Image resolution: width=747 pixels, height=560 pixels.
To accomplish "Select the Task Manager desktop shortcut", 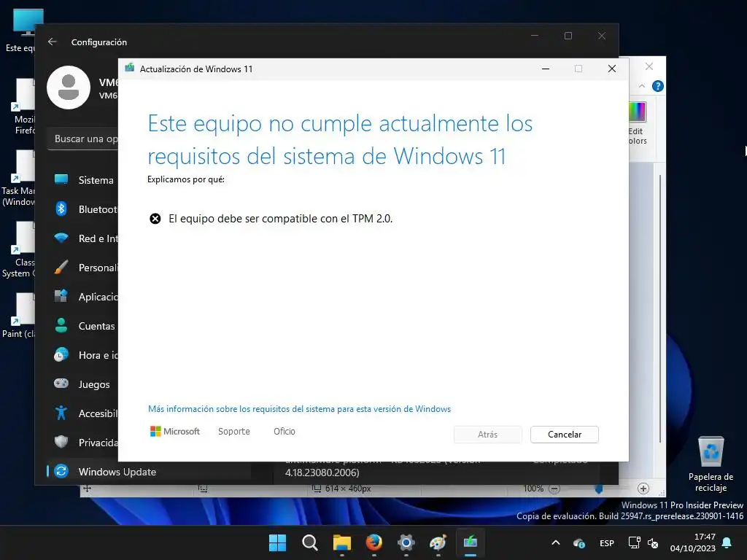I will click(x=18, y=179).
